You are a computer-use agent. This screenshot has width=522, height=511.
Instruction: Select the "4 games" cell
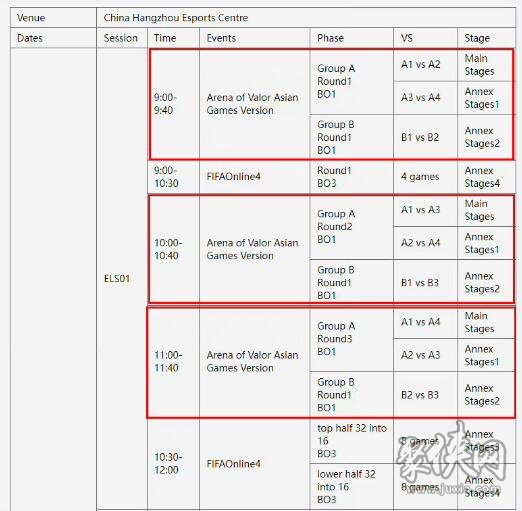[426, 177]
